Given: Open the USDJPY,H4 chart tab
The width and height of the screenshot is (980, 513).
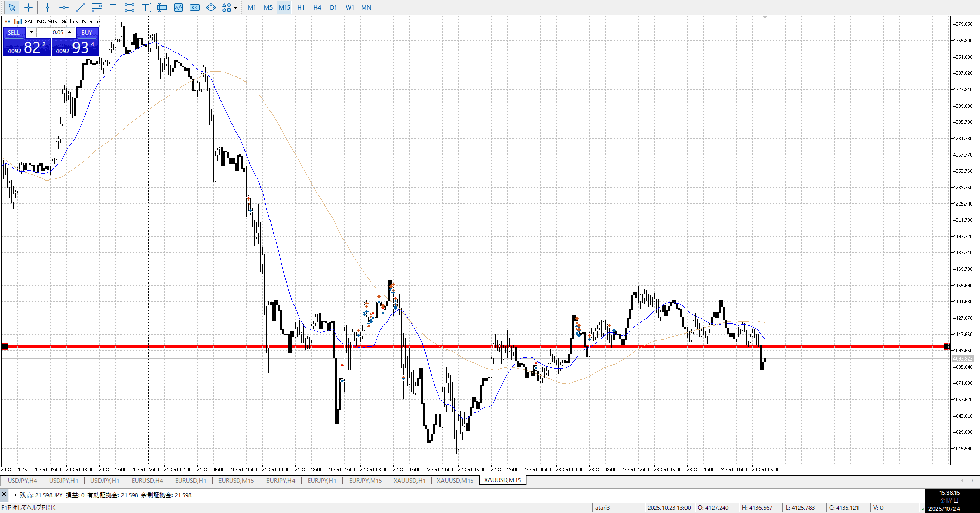Looking at the screenshot, I should (x=22, y=480).
